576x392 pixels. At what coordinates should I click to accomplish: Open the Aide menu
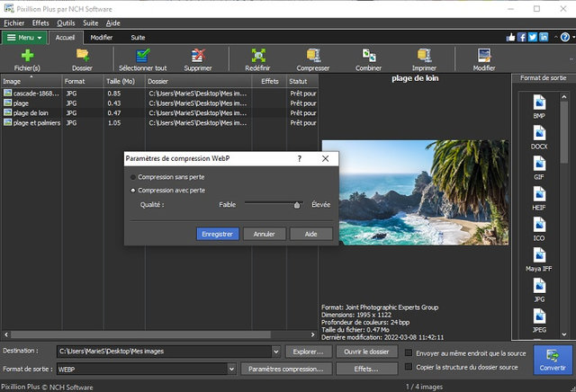112,23
